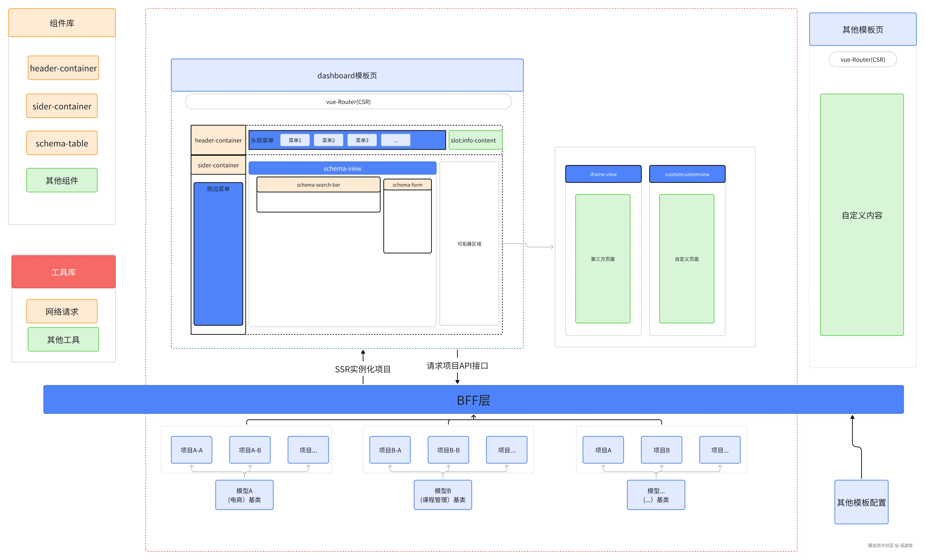Image resolution: width=925 pixels, height=560 pixels.
Task: Click the 可拓展区域 label
Action: pos(469,244)
